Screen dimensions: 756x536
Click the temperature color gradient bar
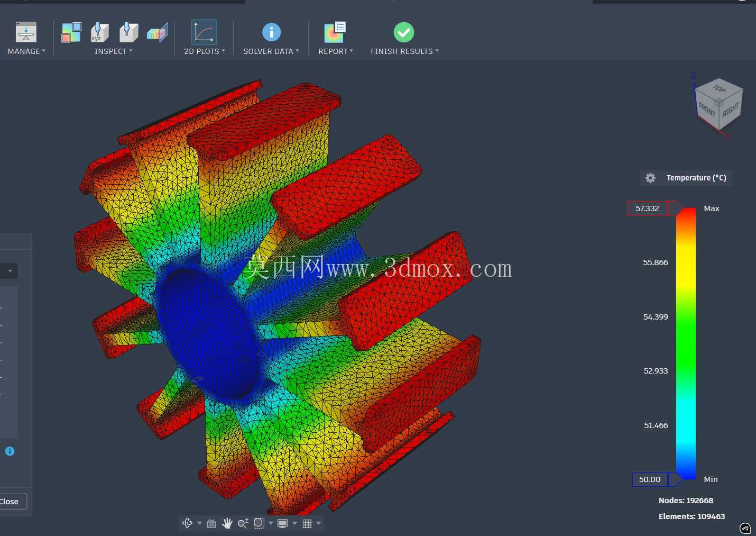click(686, 344)
